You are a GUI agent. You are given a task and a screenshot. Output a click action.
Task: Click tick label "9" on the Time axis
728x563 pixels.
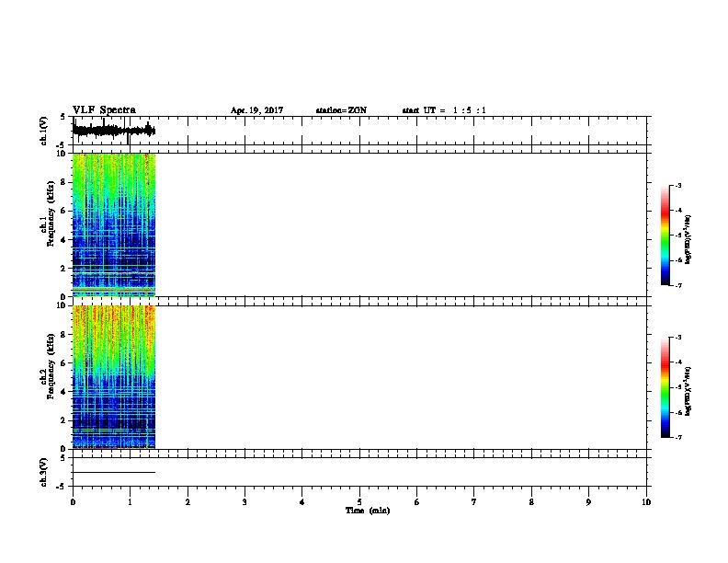click(x=588, y=502)
